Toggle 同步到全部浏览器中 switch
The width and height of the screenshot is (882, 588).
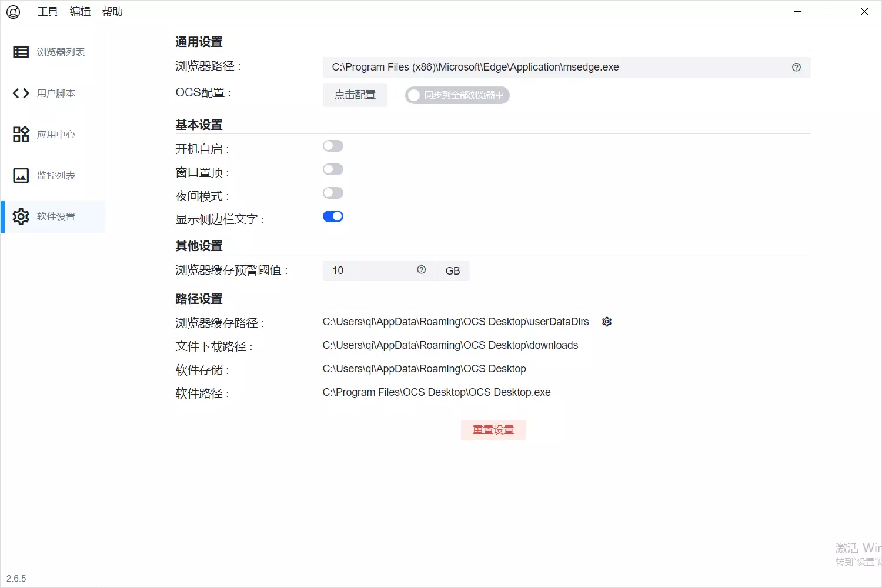(457, 95)
